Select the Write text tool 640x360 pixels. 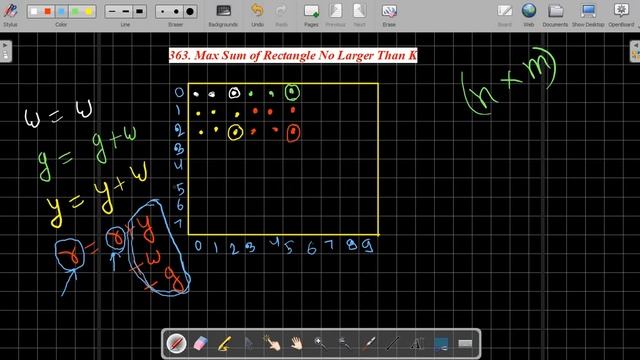point(417,344)
